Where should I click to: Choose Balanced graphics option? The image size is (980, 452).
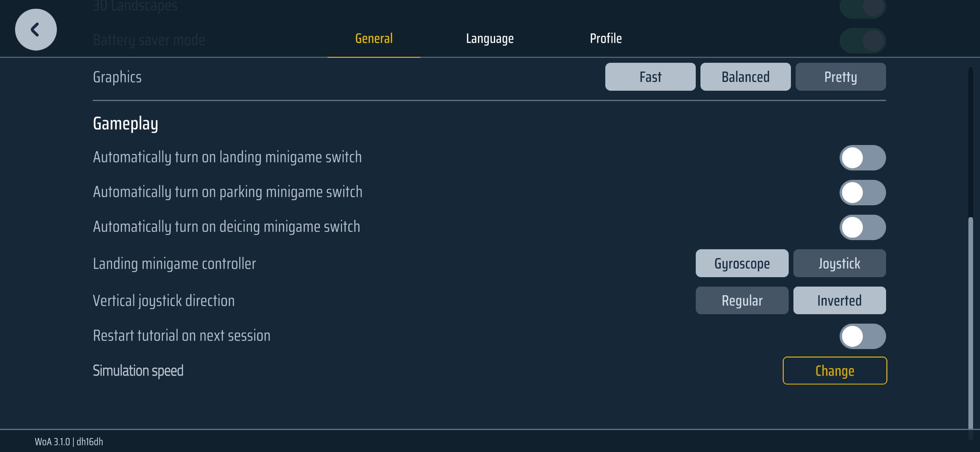click(x=745, y=77)
